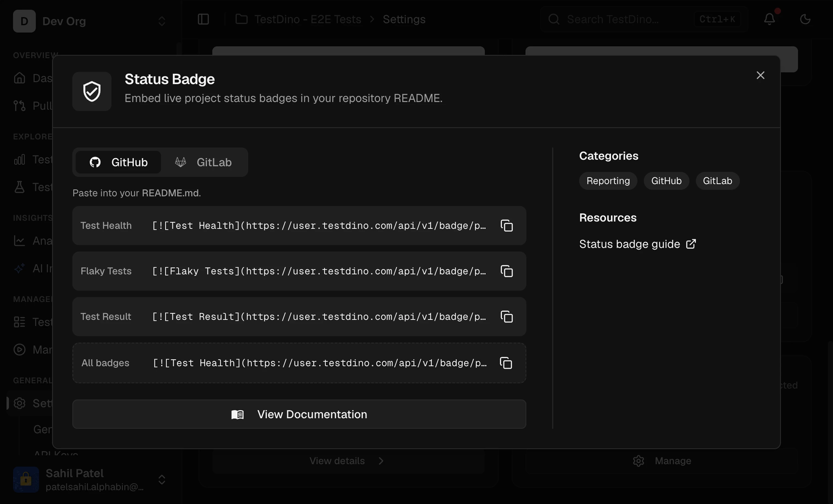Copy the Flaky Tests badge markdown
The image size is (833, 504).
point(506,271)
